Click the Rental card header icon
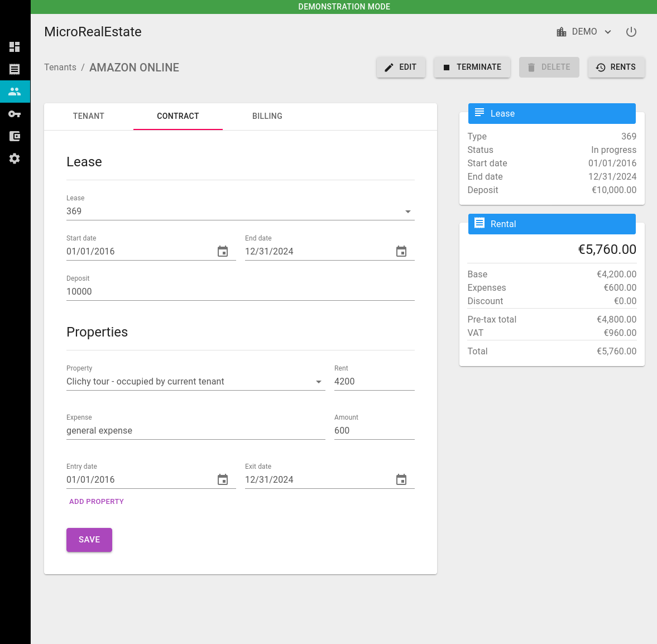657x644 pixels. tap(479, 223)
